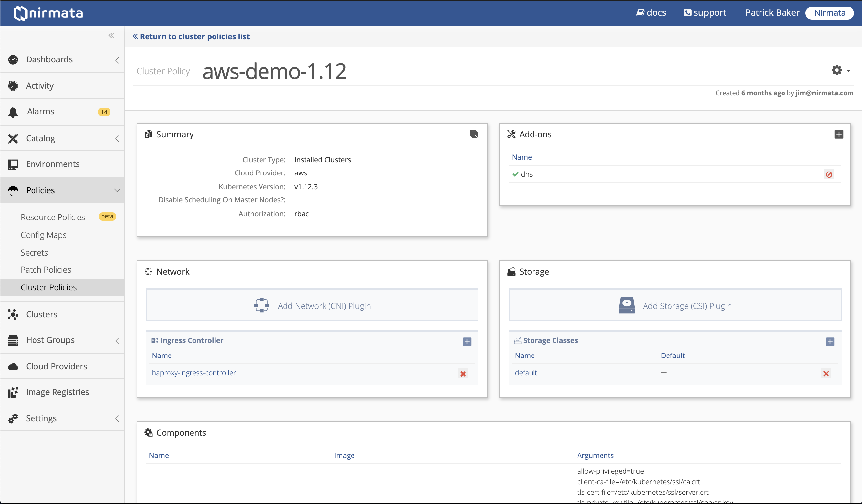Sort Components by Arguments column
Viewport: 862px width, 504px height.
[595, 455]
